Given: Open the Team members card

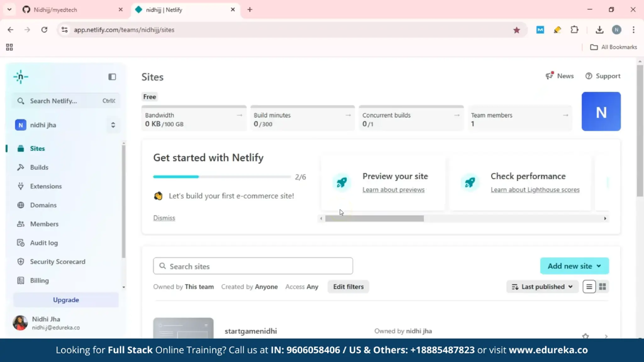Looking at the screenshot, I should click(x=520, y=118).
